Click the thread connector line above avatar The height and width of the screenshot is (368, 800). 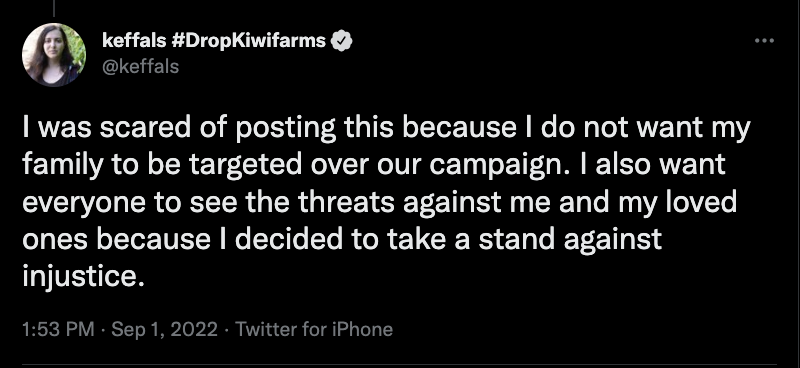click(x=54, y=8)
